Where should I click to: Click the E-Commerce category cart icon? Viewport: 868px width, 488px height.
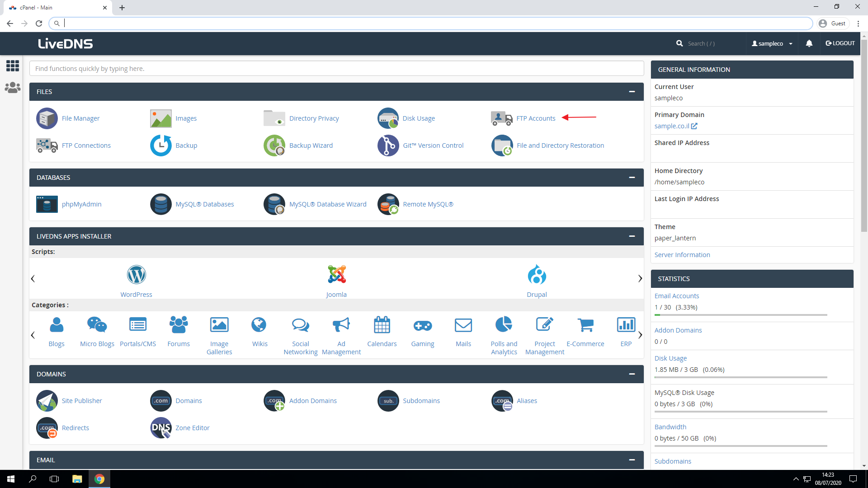point(585,325)
